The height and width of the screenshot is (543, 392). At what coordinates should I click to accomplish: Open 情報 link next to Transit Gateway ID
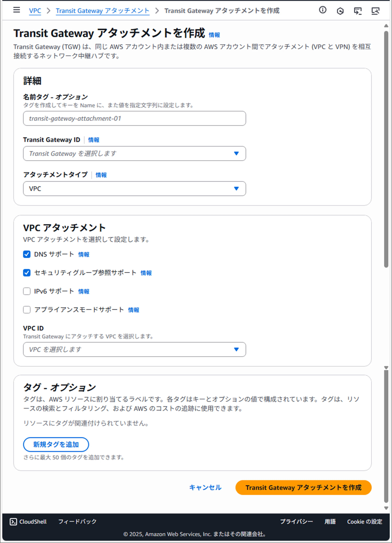pyautogui.click(x=94, y=140)
